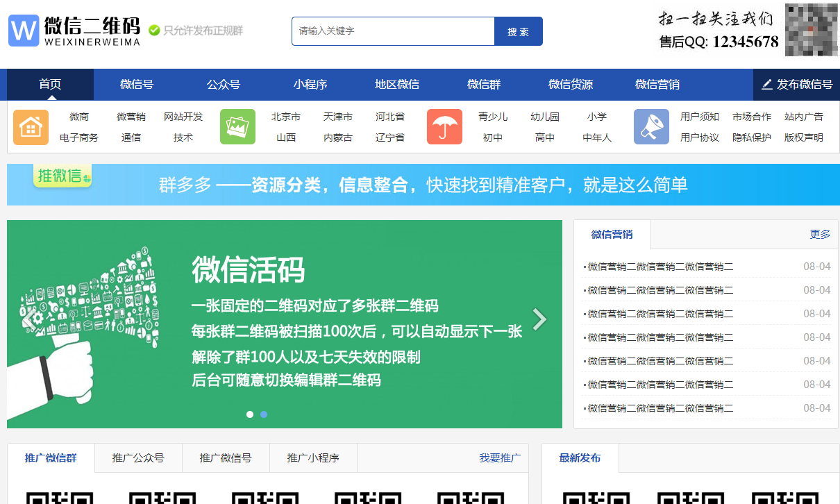The width and height of the screenshot is (840, 504).
Task: Open the 中年人 audience link
Action: [597, 137]
